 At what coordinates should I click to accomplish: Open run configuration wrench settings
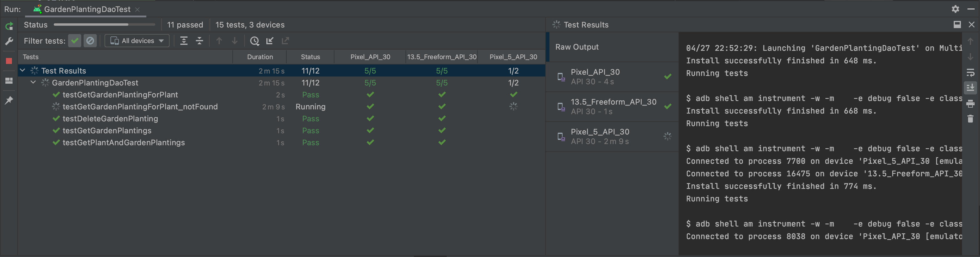tap(9, 41)
